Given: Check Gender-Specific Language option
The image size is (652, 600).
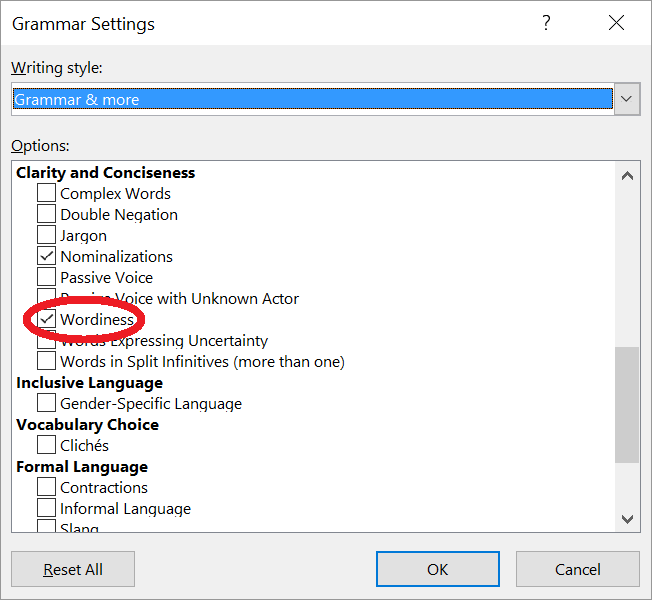Looking at the screenshot, I should (46, 402).
